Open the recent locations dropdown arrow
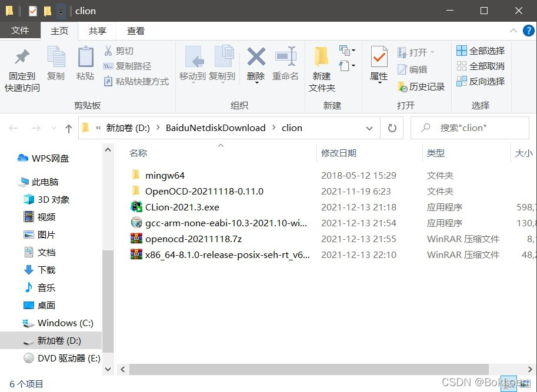The height and width of the screenshot is (392, 537). pyautogui.click(x=54, y=128)
